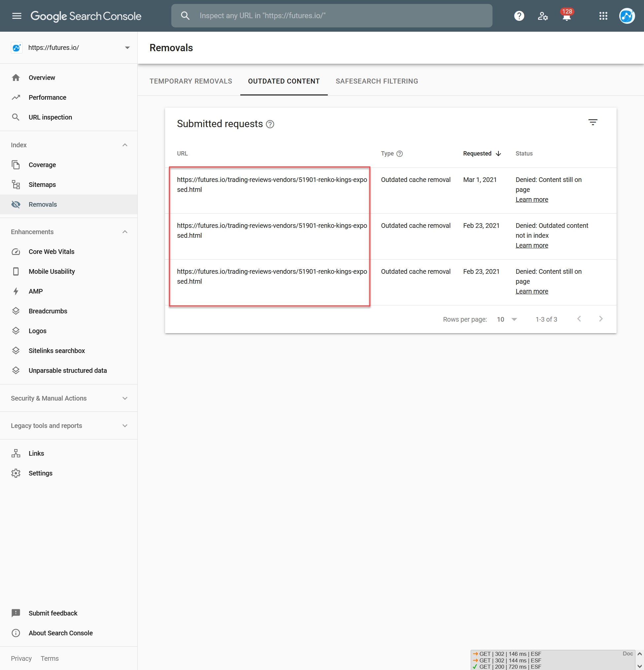Open notifications bell with 128 badge
The image size is (644, 670).
(x=567, y=16)
